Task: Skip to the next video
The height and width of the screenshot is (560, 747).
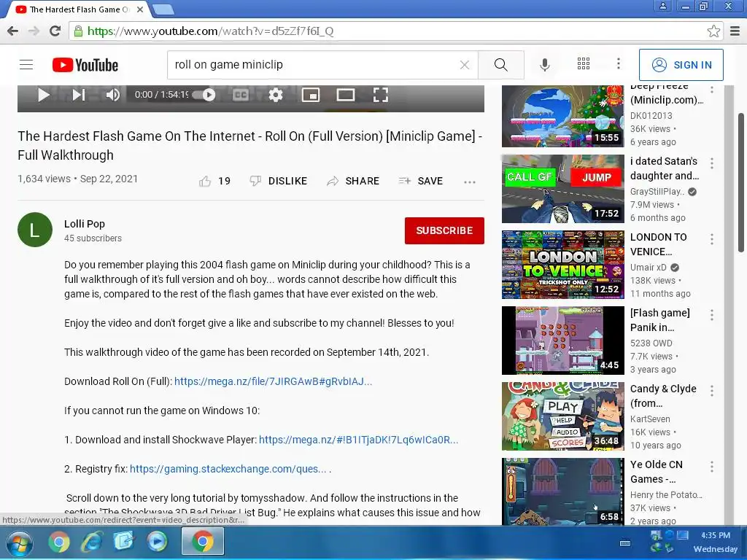Action: [x=79, y=95]
